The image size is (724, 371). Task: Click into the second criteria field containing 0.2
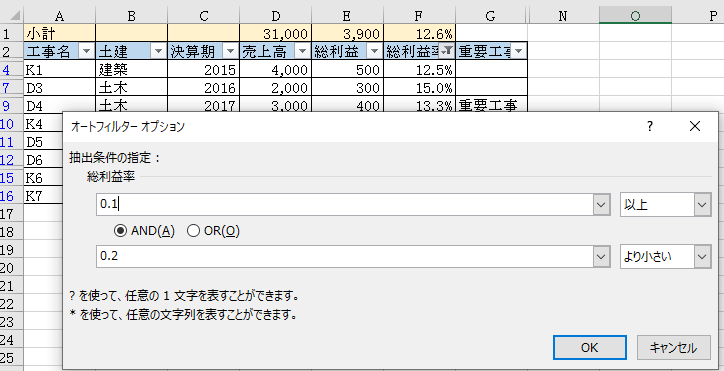tap(345, 256)
